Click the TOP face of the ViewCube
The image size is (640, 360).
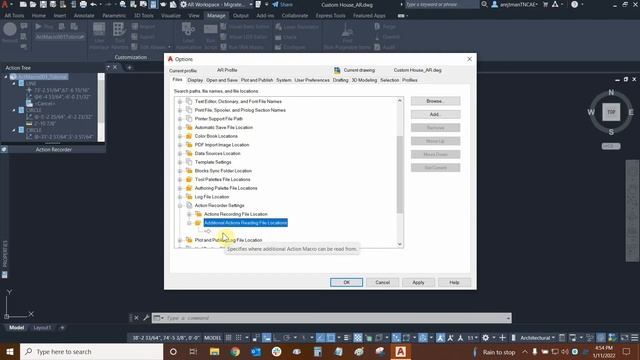(611, 112)
